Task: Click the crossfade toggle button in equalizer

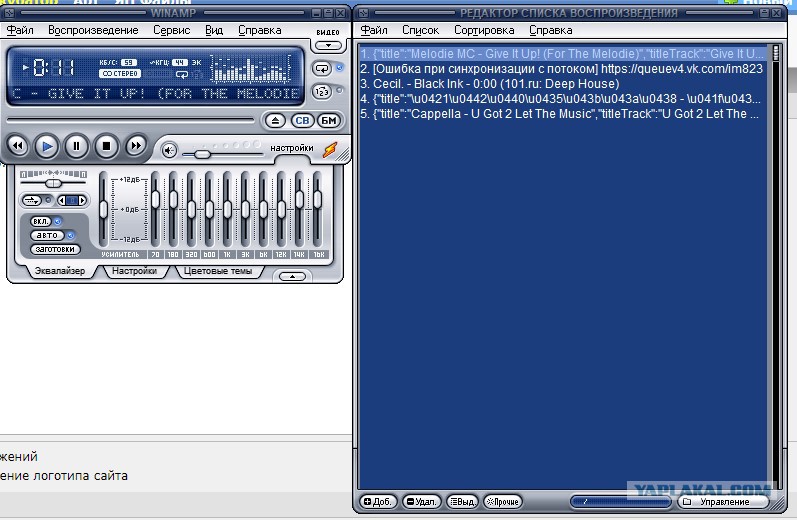Action: tap(32, 200)
